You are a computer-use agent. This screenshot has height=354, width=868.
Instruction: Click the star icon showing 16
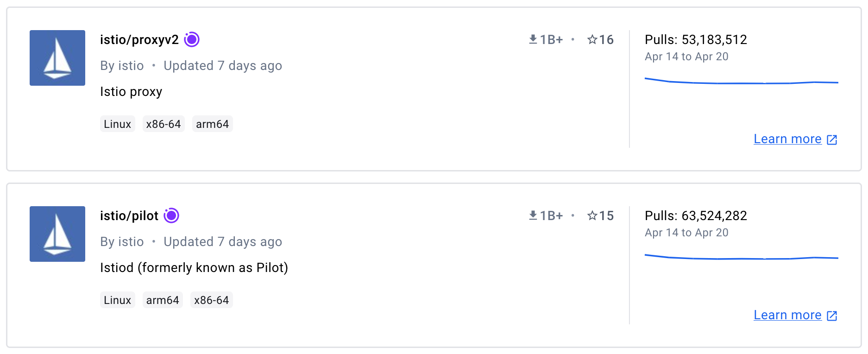(592, 40)
